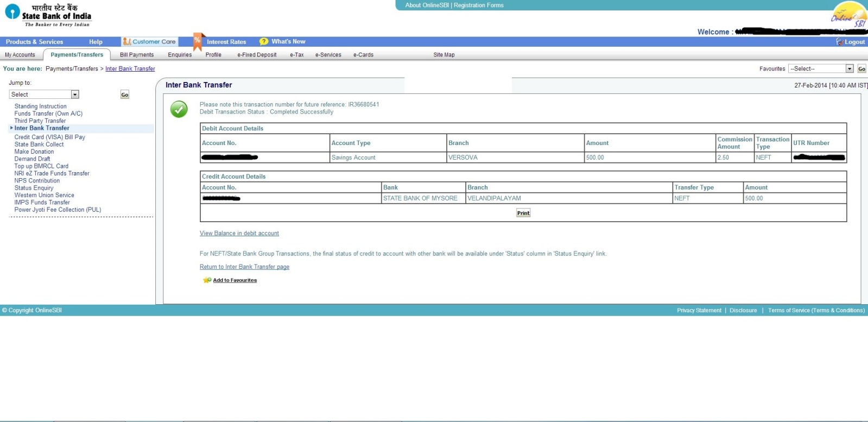868x422 pixels.
Task: Click the Add to Favourites star icon
Action: pos(207,280)
